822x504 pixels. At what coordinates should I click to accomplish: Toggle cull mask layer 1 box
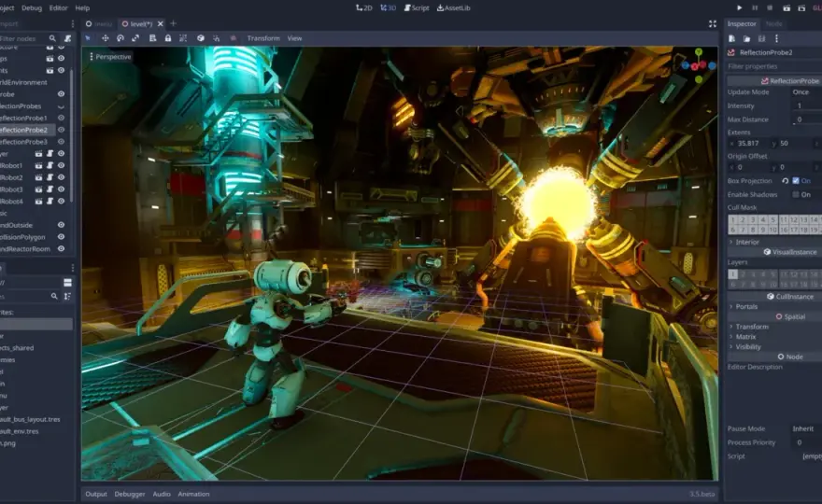733,220
